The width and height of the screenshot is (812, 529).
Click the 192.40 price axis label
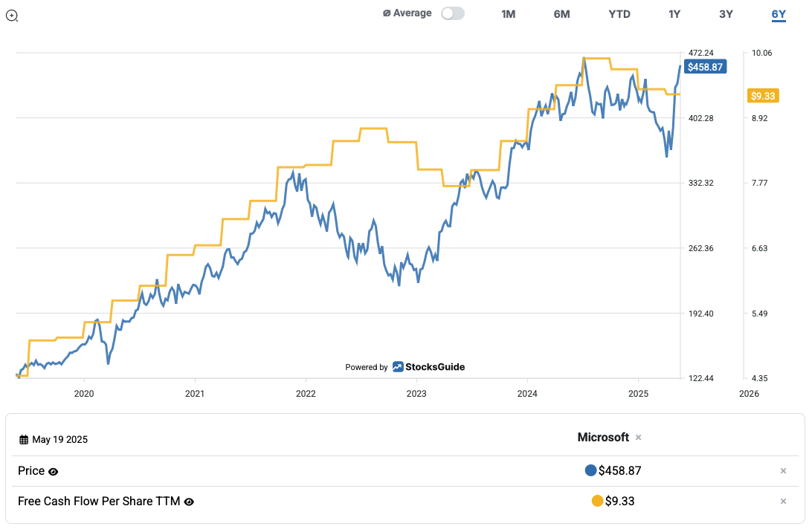click(x=700, y=313)
